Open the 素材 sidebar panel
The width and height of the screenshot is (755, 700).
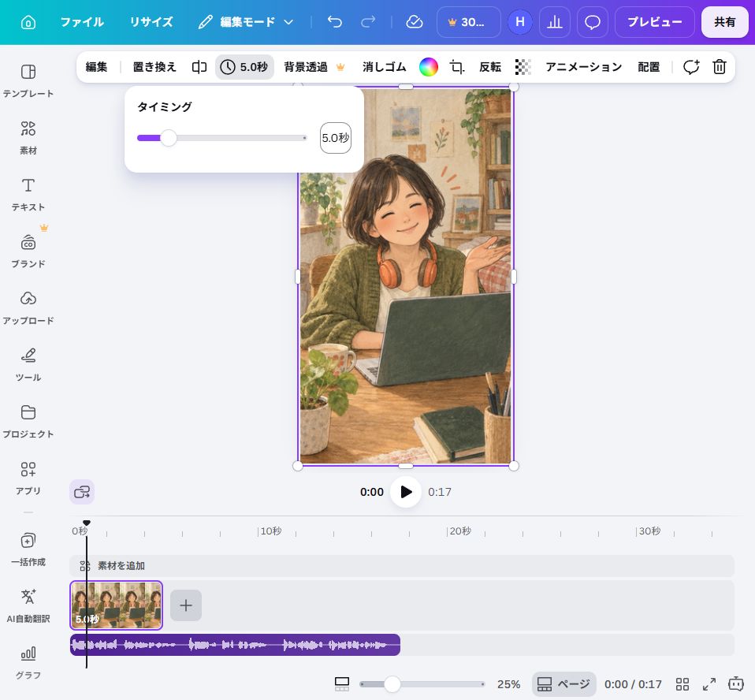(28, 137)
